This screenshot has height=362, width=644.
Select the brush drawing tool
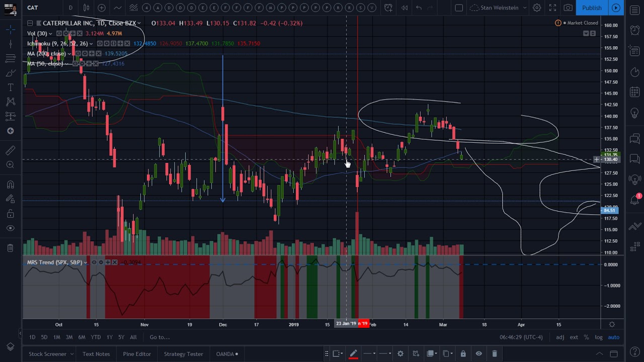10,73
